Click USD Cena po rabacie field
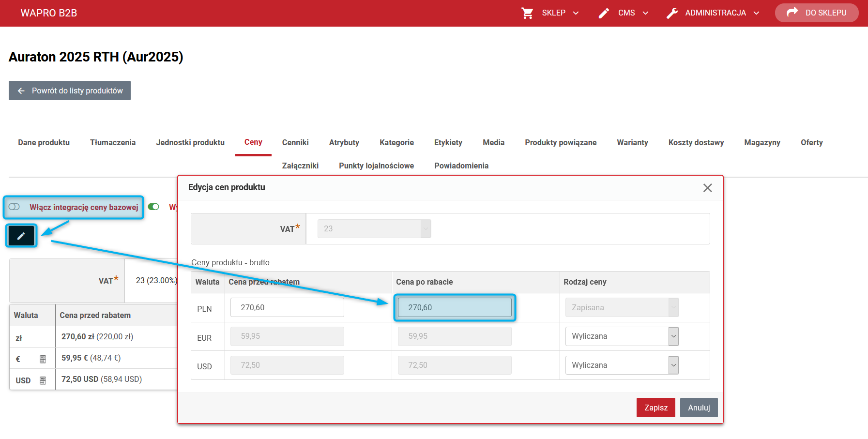868x439 pixels. [455, 365]
